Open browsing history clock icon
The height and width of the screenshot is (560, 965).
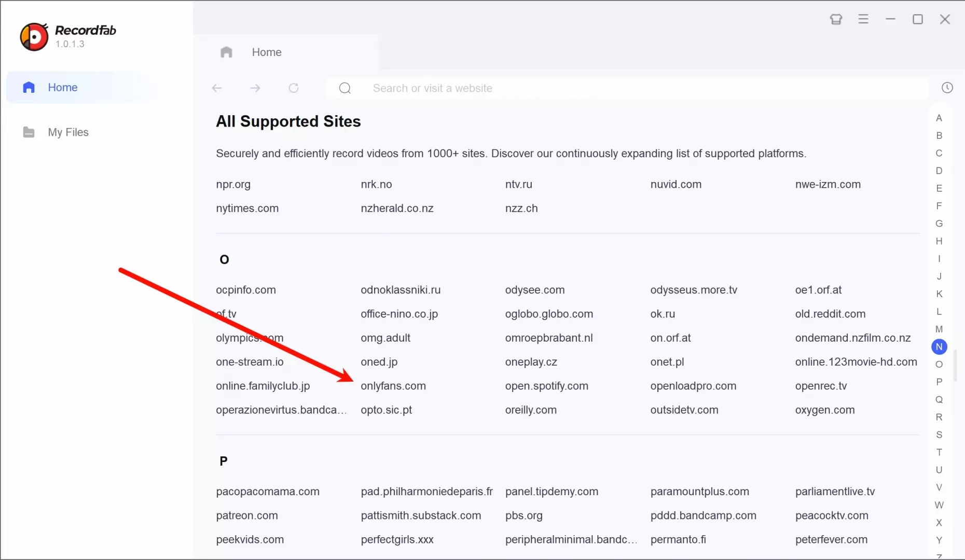[947, 88]
